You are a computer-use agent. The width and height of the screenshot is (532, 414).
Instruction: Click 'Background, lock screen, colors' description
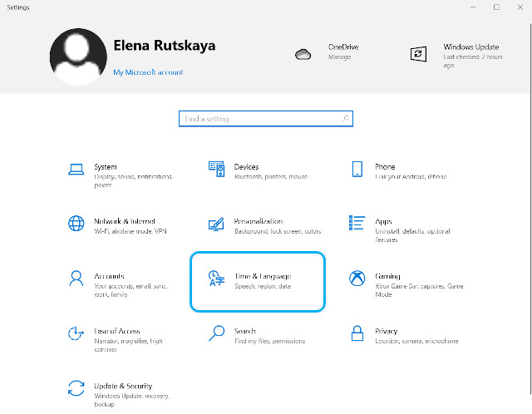coord(278,231)
